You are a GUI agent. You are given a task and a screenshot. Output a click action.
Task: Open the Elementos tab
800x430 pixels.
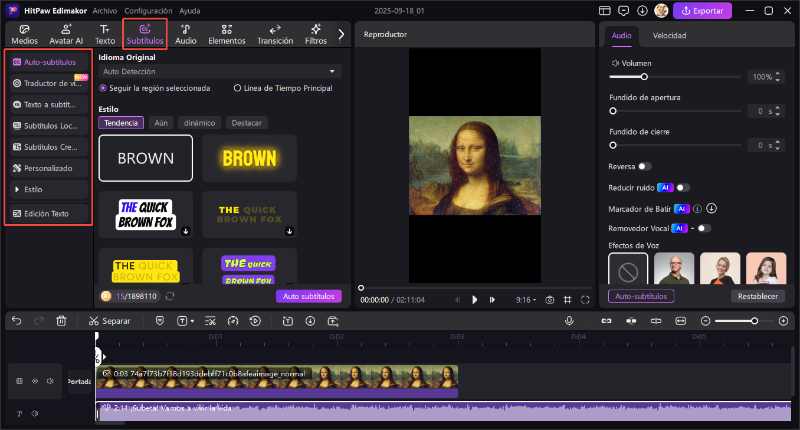tap(227, 34)
